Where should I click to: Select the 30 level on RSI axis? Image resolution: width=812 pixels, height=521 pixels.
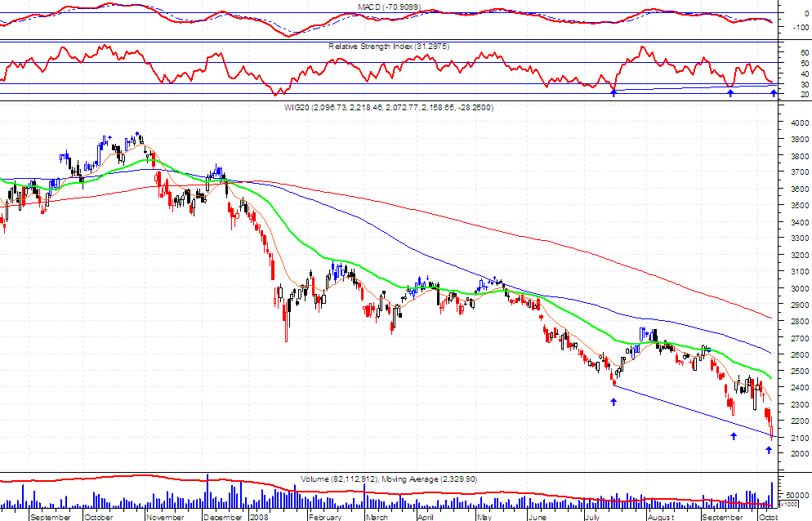tap(804, 84)
